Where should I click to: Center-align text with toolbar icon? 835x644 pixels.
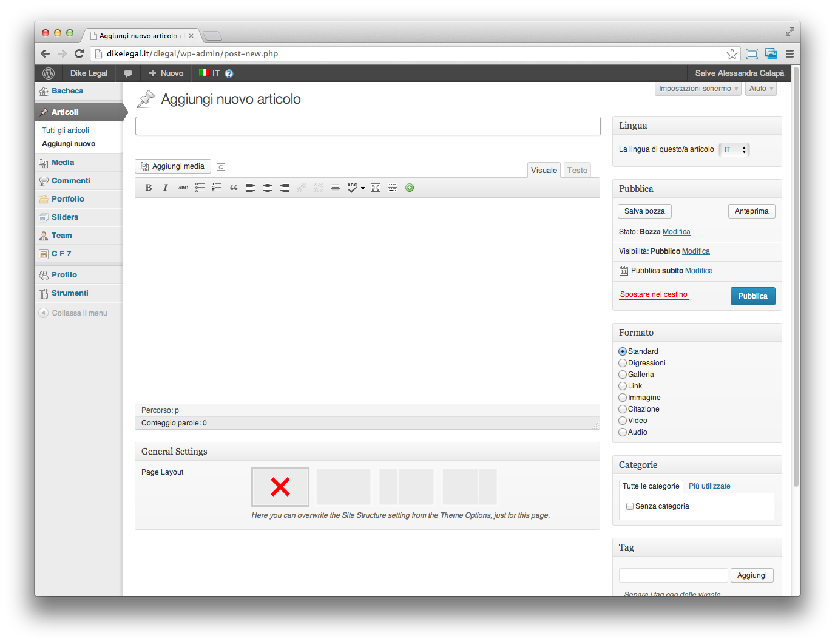(268, 188)
